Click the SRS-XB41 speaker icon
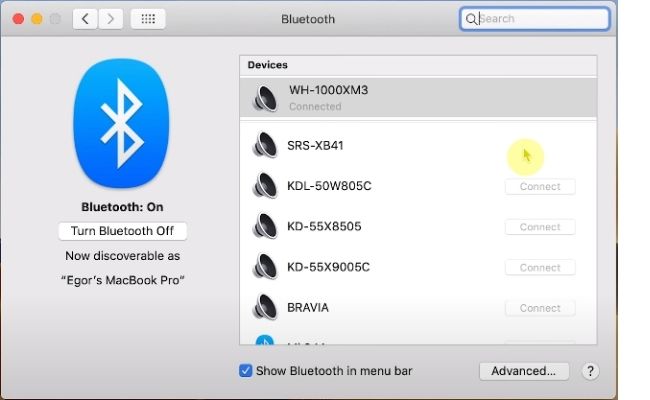This screenshot has height=400, width=650. [x=265, y=145]
